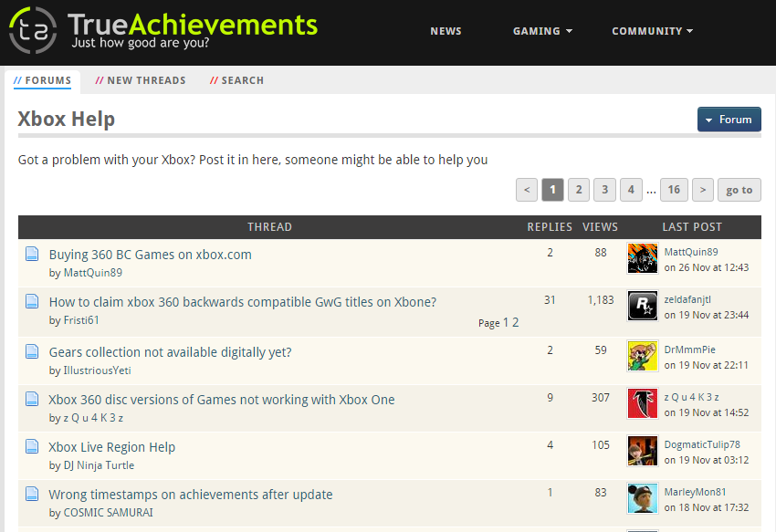Click thread icon beside Xbox Live Region Help
This screenshot has height=532, width=776.
(x=32, y=446)
